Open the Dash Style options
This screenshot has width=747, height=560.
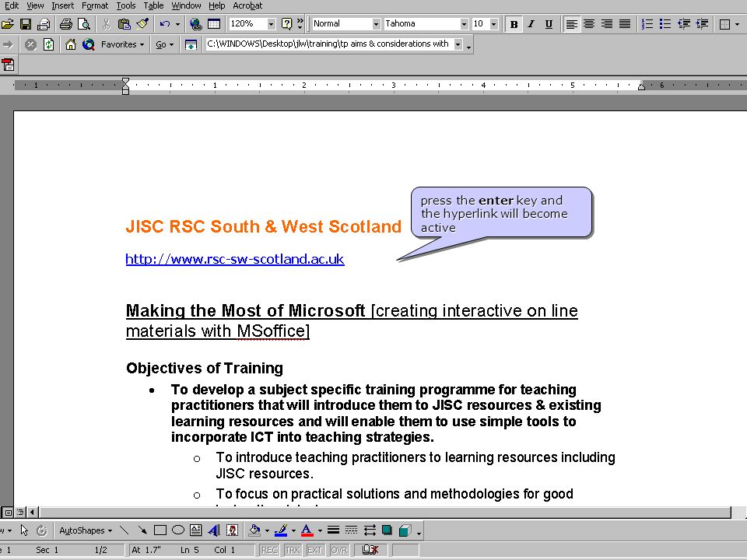coord(351,530)
